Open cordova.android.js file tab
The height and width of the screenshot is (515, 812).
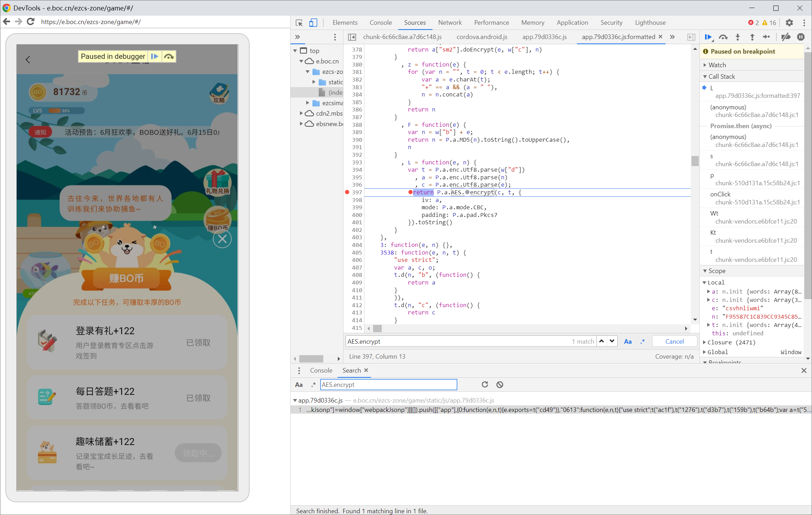tap(482, 37)
